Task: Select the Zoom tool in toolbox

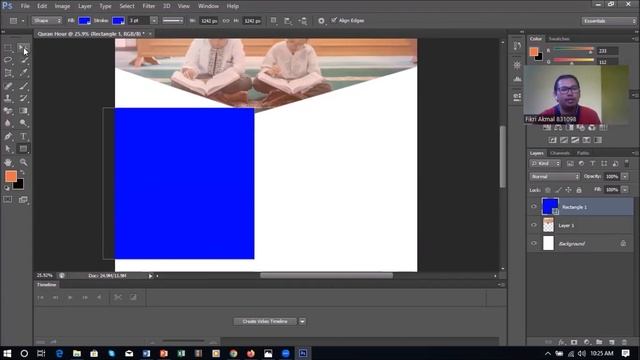Action: tap(23, 162)
